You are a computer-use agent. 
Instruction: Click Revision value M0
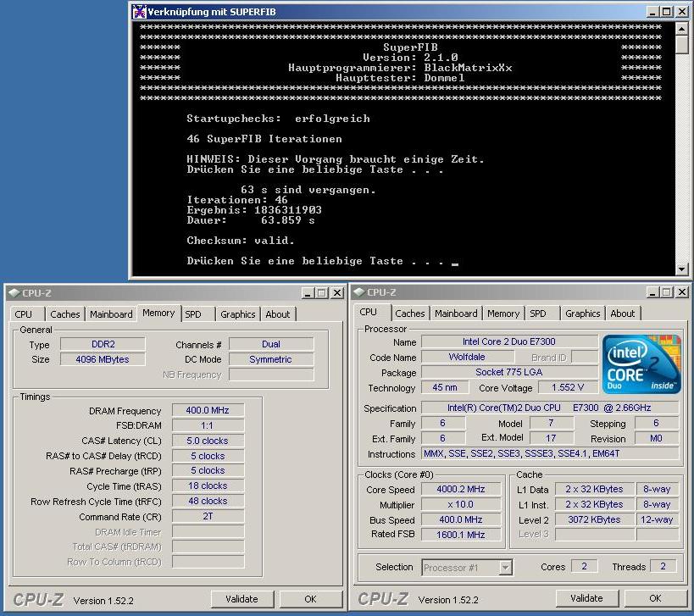coord(657,438)
